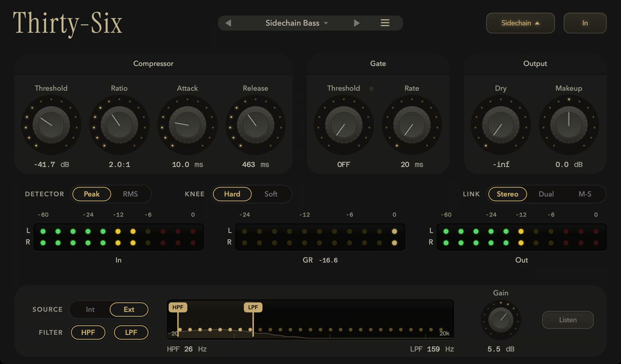The height and width of the screenshot is (364, 621).
Task: Adjust the Dry output knob
Action: pos(501,125)
